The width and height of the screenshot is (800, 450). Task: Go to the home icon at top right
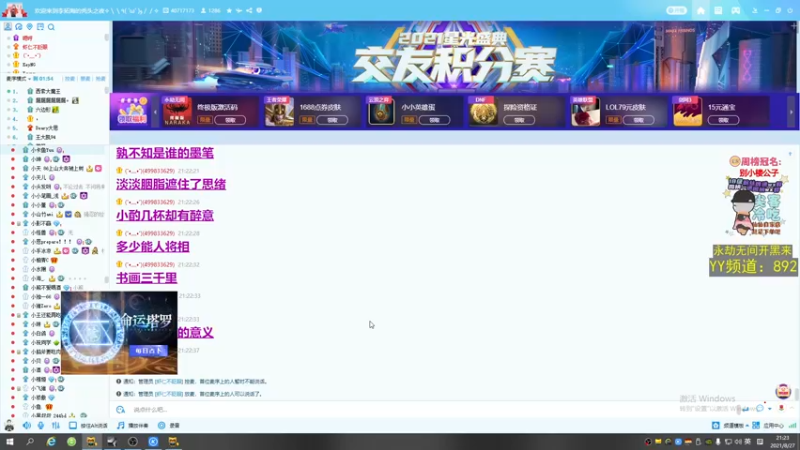(701, 11)
